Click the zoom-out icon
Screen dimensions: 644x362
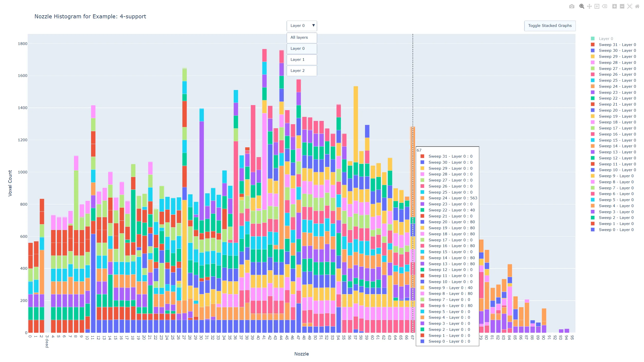[622, 6]
